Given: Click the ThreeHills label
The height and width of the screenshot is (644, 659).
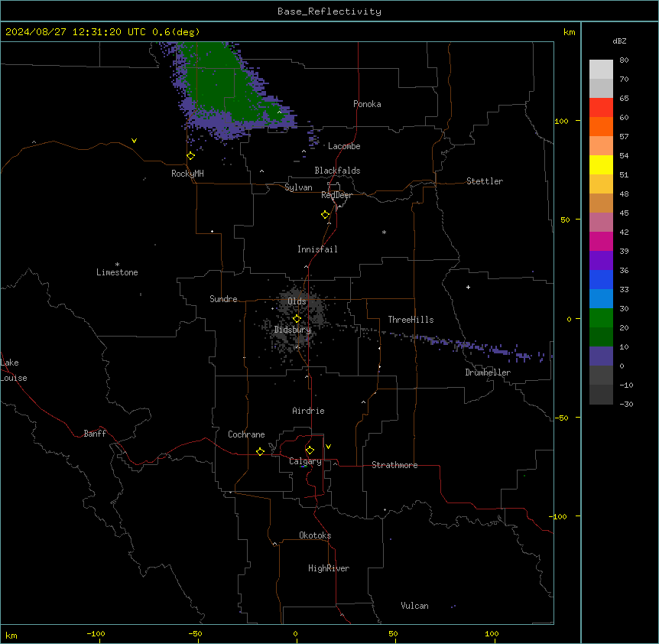Looking at the screenshot, I should [x=411, y=320].
